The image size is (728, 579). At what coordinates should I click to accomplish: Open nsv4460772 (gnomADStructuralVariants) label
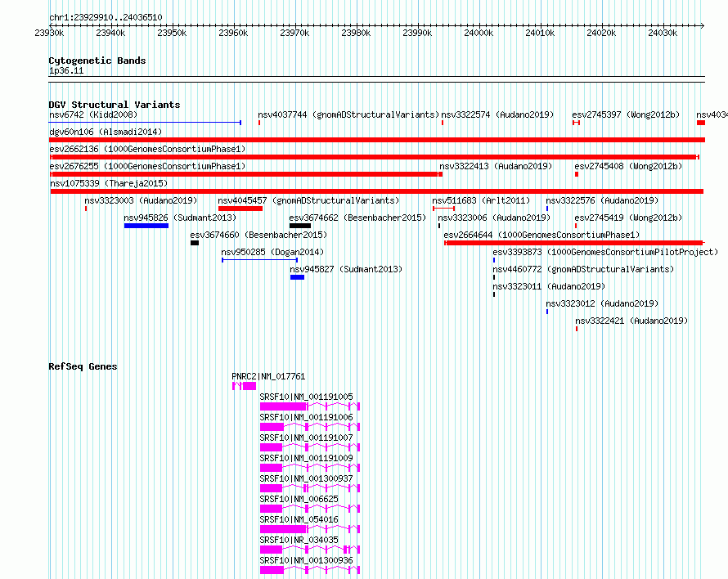(x=583, y=269)
